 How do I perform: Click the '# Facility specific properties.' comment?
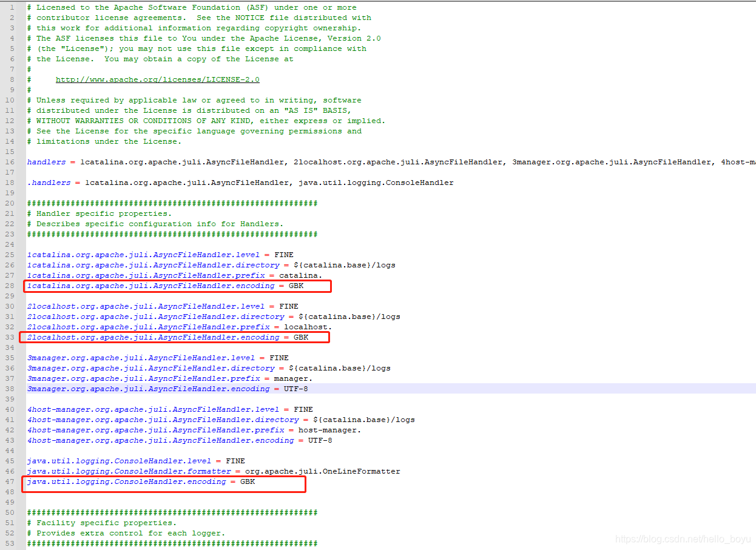(x=102, y=523)
